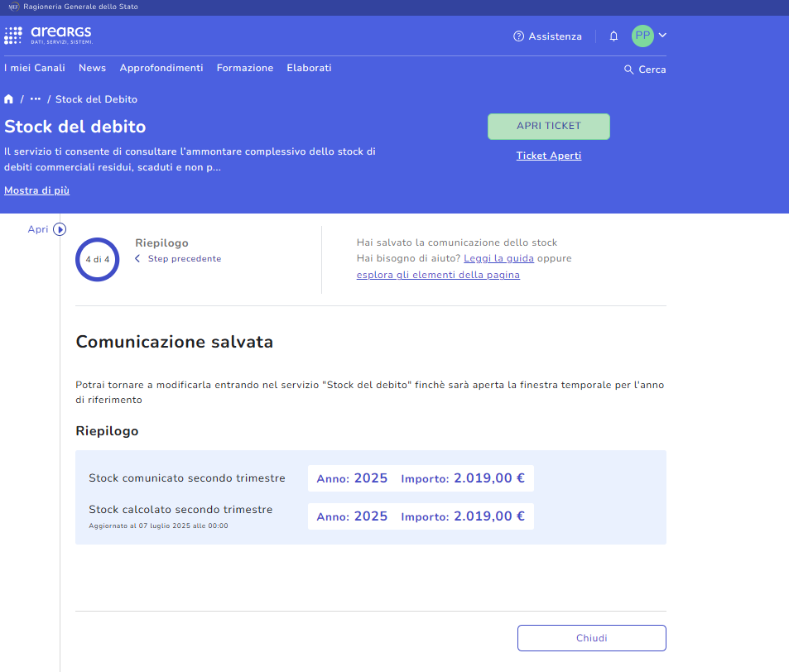Click the PP user avatar
This screenshot has height=672, width=789.
(642, 36)
